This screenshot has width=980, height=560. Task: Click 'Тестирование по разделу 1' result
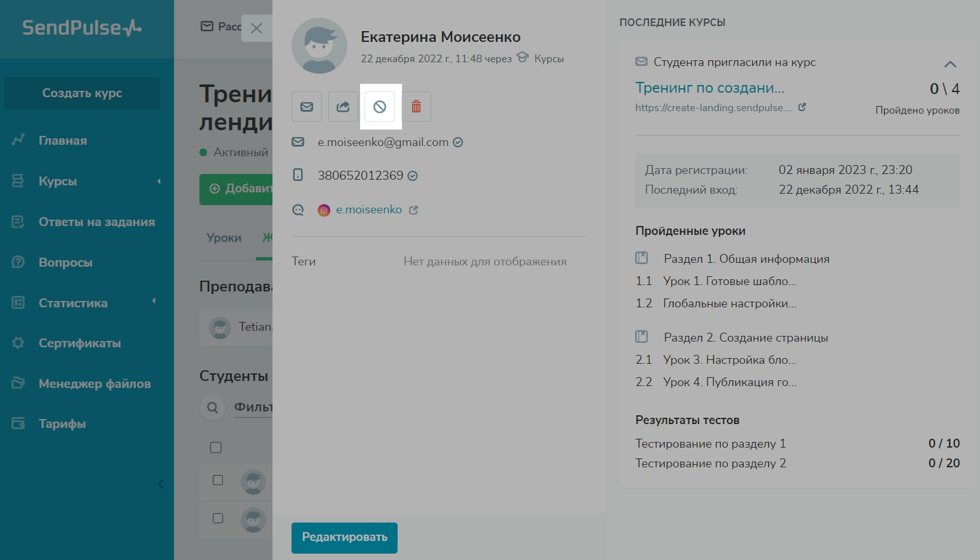click(x=711, y=443)
